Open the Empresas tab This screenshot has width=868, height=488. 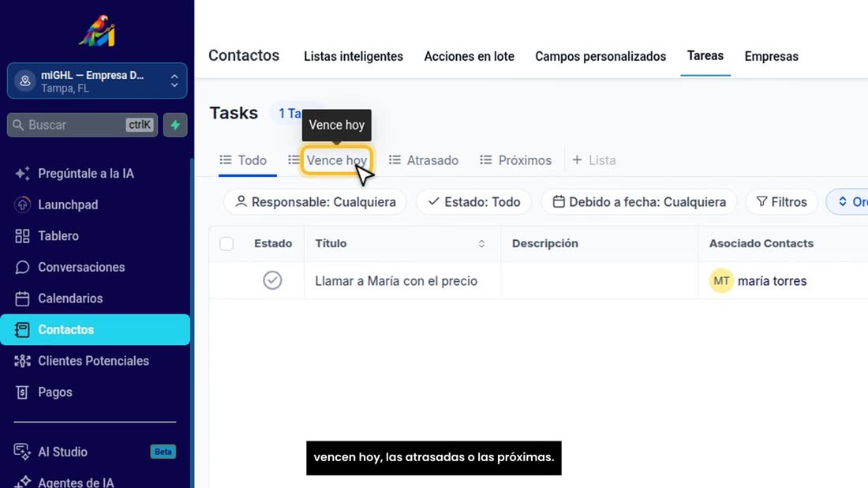pos(771,57)
